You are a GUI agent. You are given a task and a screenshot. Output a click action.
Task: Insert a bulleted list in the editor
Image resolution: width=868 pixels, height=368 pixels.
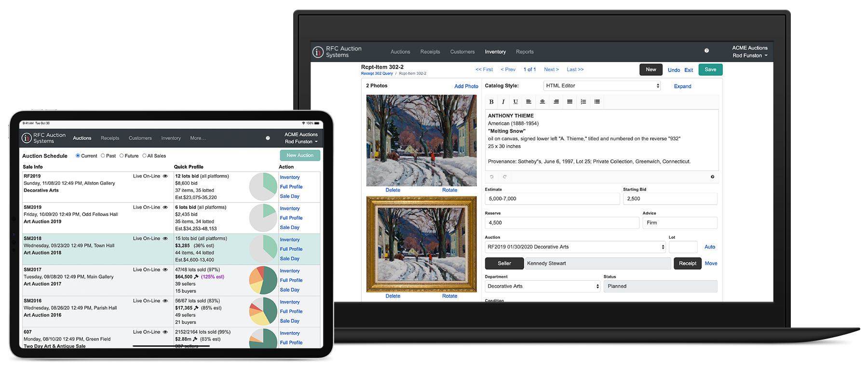[597, 102]
